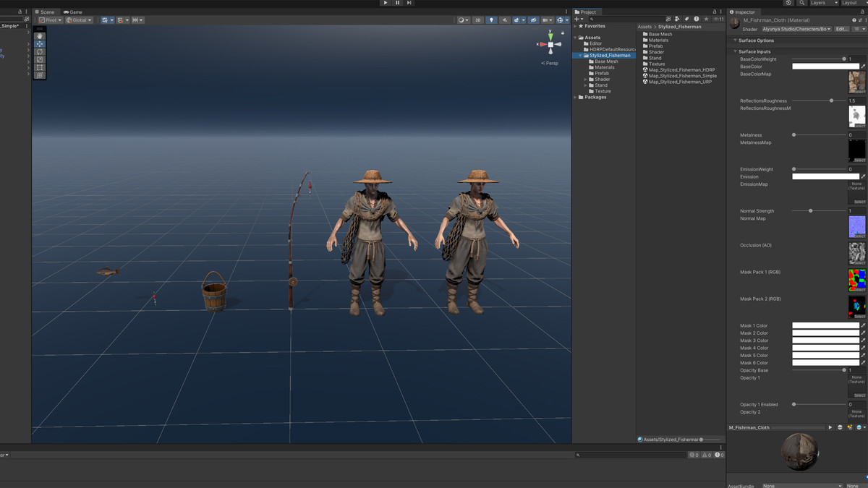Click the global search magnifier icon
Screen dimensions: 868x488
(x=801, y=3)
